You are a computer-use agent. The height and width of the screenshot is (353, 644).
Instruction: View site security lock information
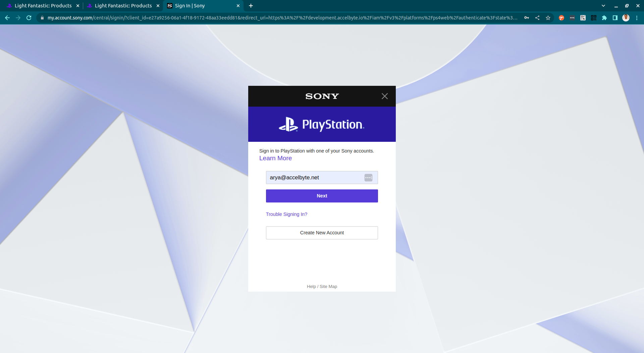(x=42, y=18)
